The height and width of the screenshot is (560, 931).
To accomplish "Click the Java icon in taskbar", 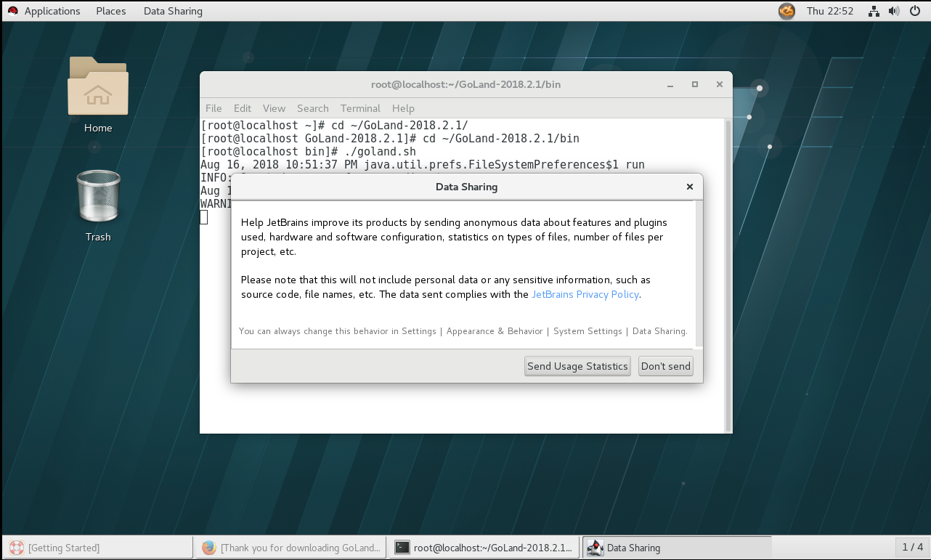I will pyautogui.click(x=595, y=548).
